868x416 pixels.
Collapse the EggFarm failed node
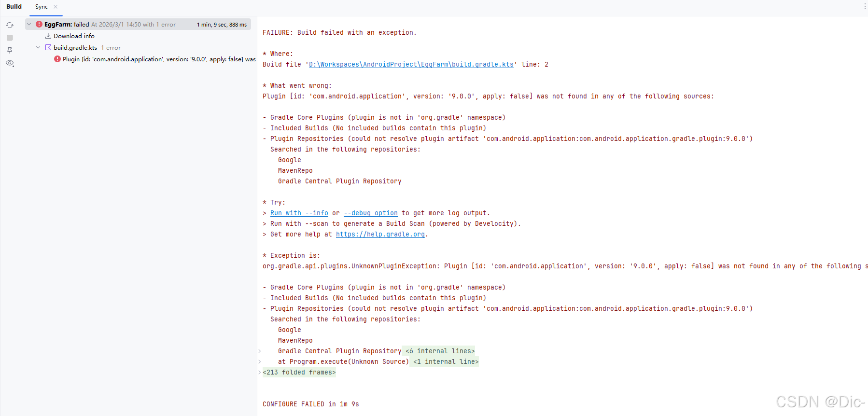point(29,24)
